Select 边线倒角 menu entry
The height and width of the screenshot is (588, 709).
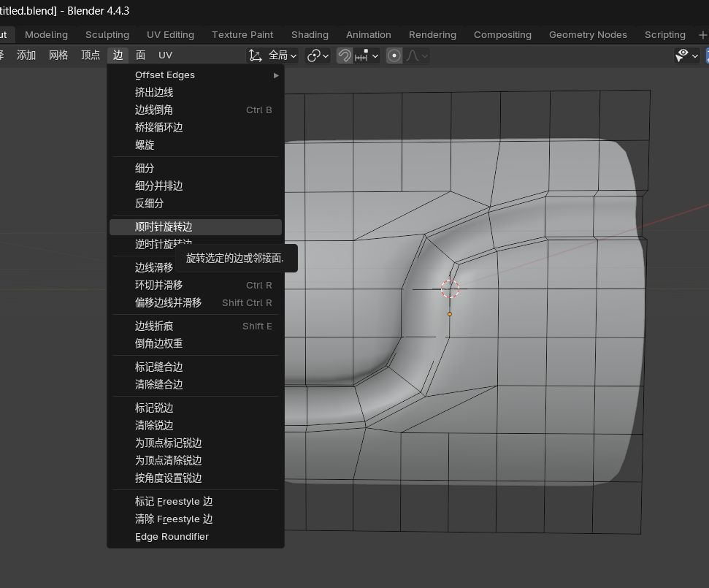[x=154, y=110]
